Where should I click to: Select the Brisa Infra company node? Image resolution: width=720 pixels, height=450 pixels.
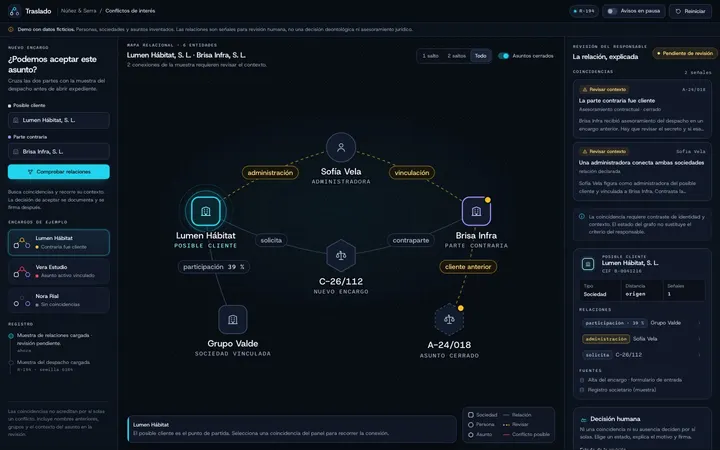click(x=476, y=211)
